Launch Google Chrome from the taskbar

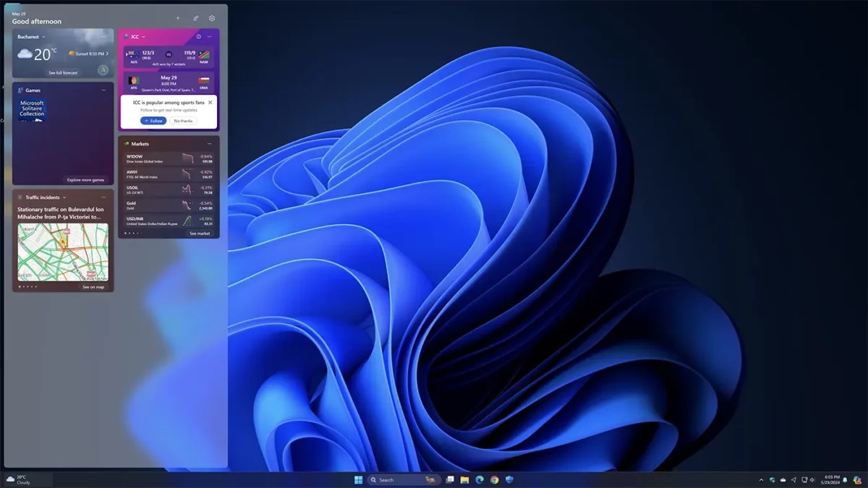pyautogui.click(x=494, y=479)
